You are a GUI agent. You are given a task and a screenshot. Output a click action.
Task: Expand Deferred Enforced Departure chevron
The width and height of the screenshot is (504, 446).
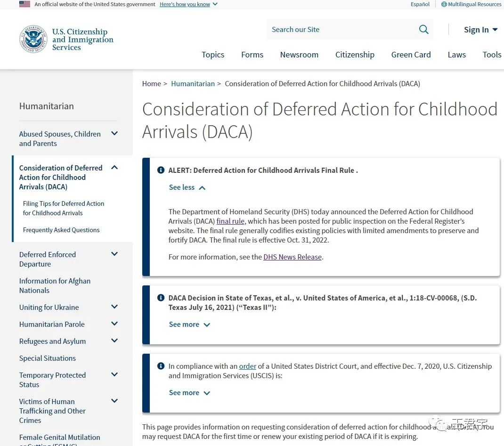click(x=114, y=254)
